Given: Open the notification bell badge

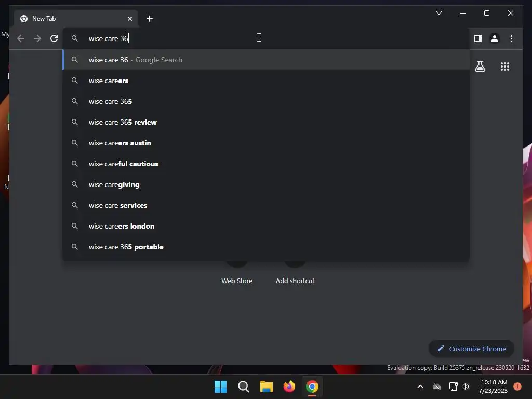Looking at the screenshot, I should tap(517, 387).
